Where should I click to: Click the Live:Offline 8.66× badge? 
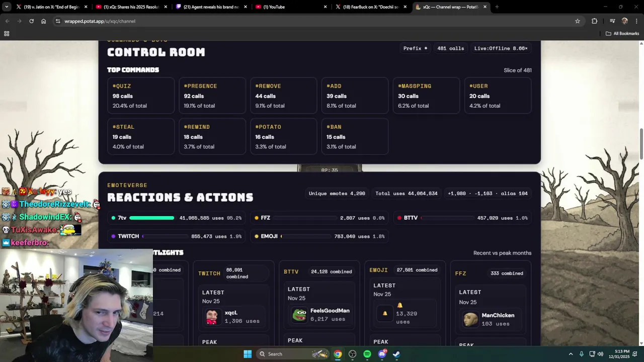coord(501,48)
